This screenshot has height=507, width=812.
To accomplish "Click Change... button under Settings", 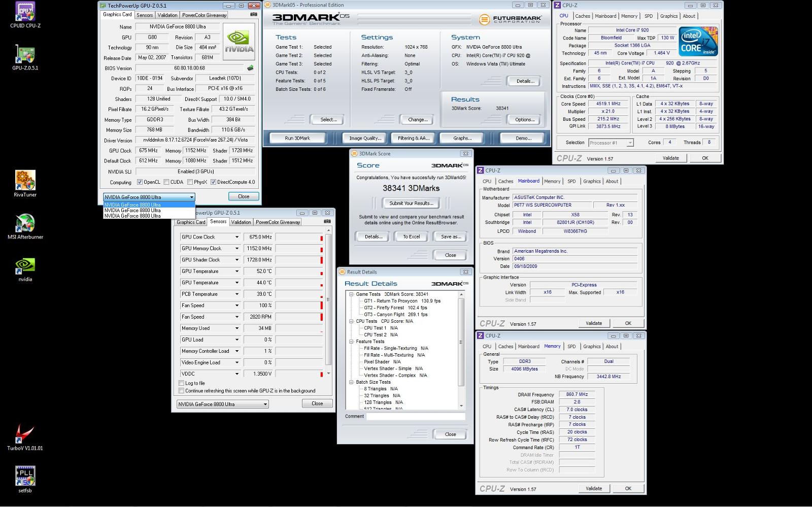I will click(418, 120).
